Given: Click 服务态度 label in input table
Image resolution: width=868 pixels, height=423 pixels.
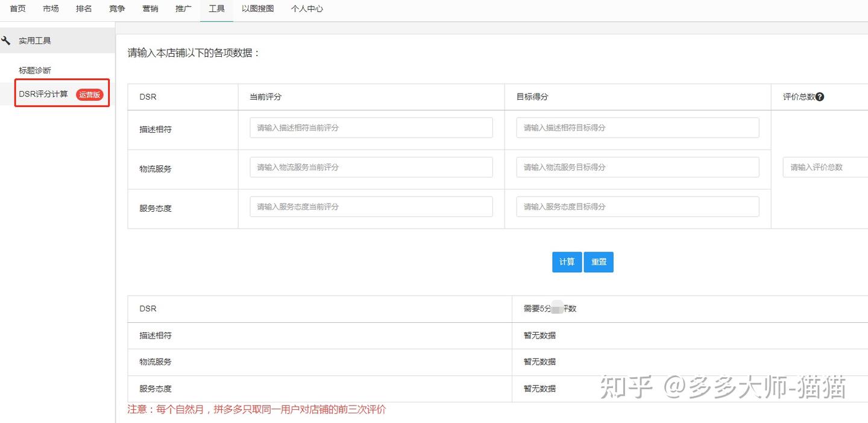Looking at the screenshot, I should coord(156,208).
